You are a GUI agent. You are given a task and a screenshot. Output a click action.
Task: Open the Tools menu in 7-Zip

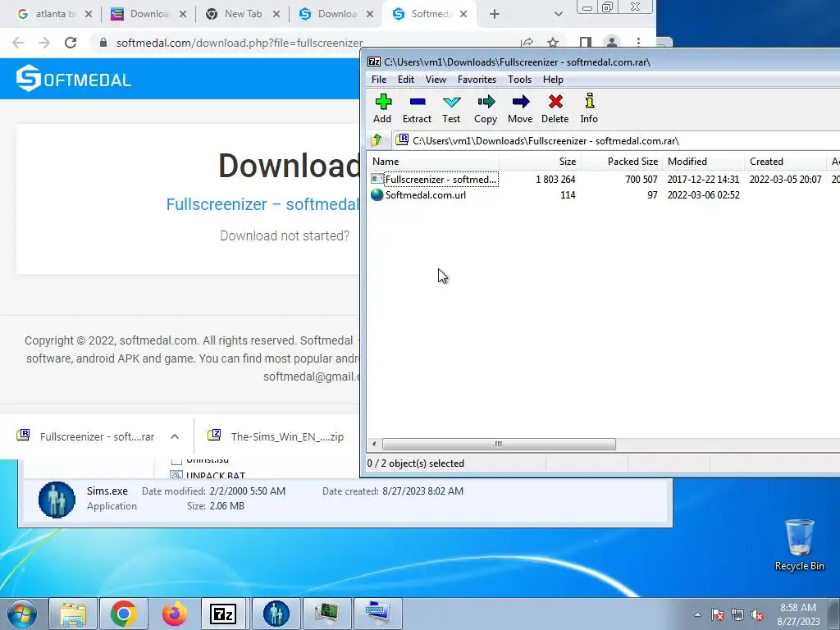tap(519, 80)
